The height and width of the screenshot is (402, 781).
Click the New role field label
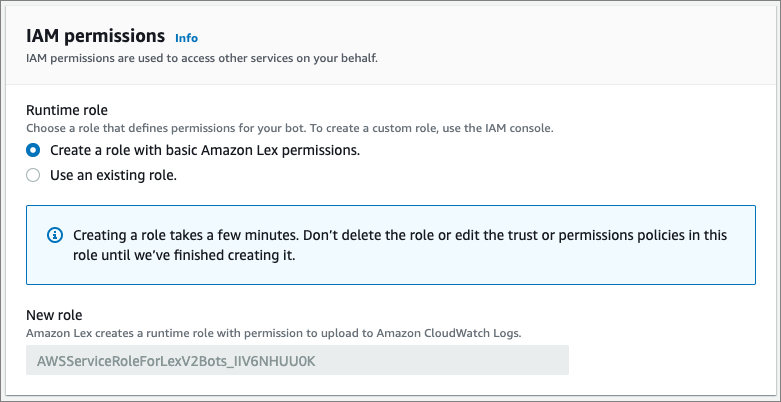pos(53,315)
